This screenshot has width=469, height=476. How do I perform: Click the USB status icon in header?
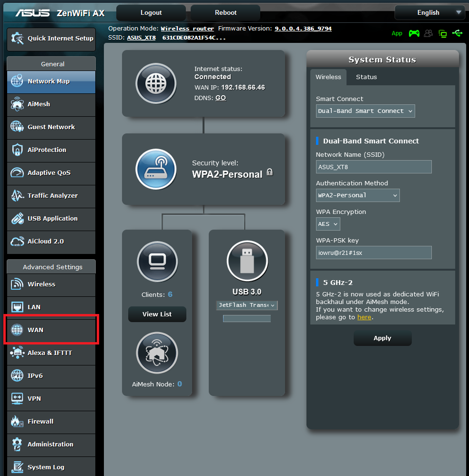(458, 33)
